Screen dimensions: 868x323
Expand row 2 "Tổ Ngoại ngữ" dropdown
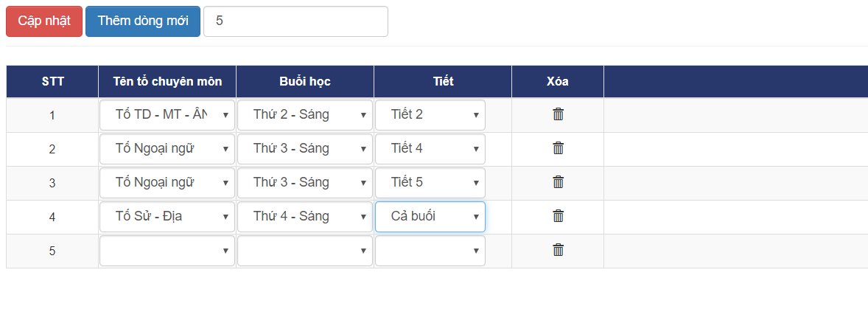pyautogui.click(x=167, y=149)
